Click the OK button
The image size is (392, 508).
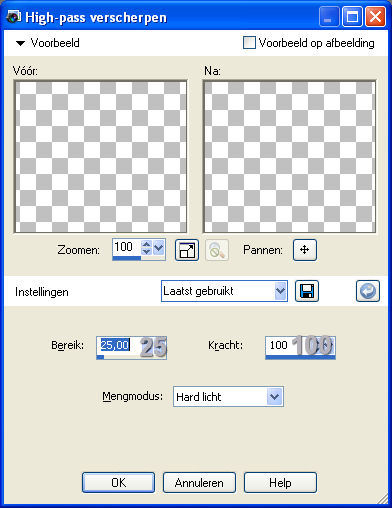118,482
